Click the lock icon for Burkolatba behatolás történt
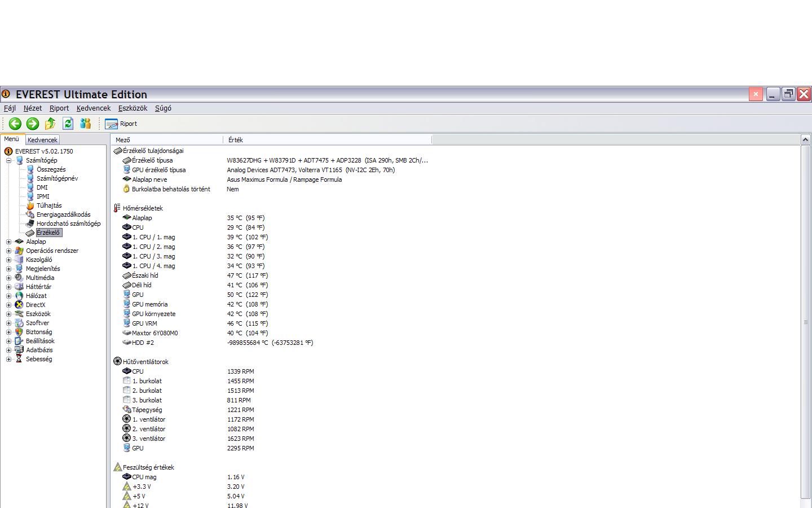The image size is (812, 508). coord(126,189)
